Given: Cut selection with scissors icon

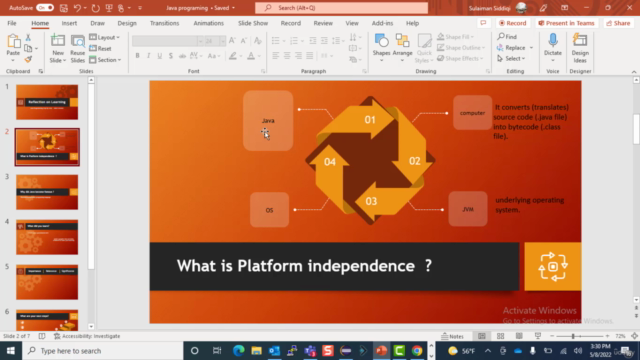Looking at the screenshot, I should (28, 38).
